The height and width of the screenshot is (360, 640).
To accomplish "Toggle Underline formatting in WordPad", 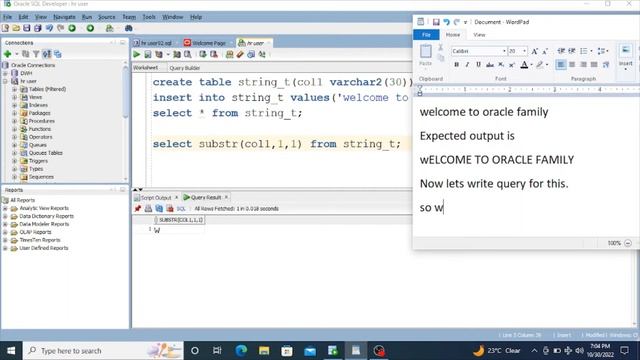I will pyautogui.click(x=478, y=64).
